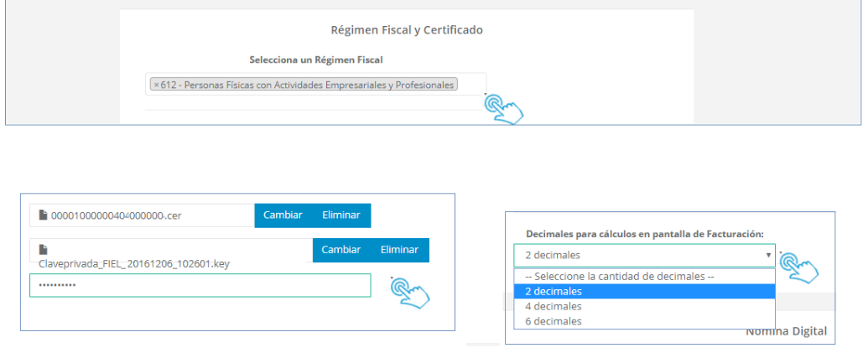The image size is (868, 353).
Task: Open the Régimen Fiscal selection box
Action: pos(470,85)
